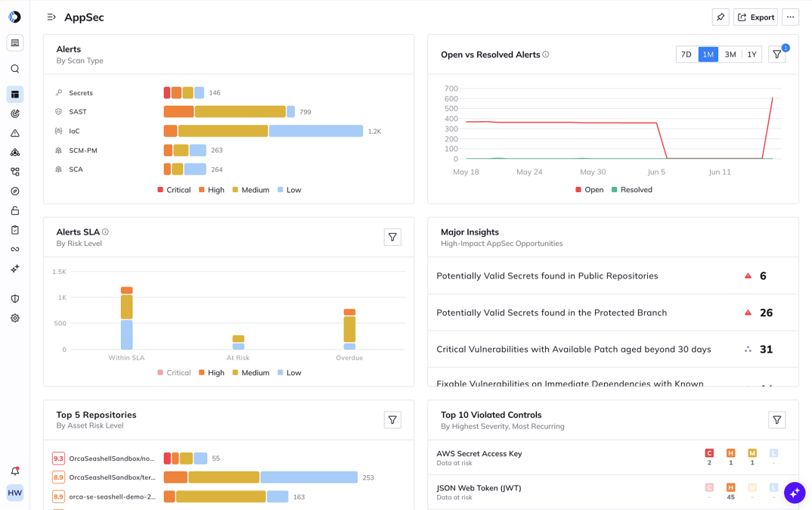
Task: Toggle High legend in Alerts by Scan Type
Action: pyautogui.click(x=212, y=190)
